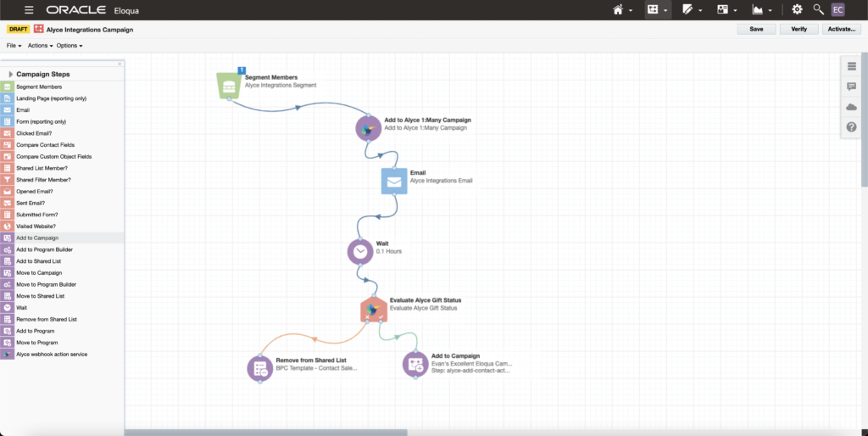Click the Alyce Integrations Email label
The width and height of the screenshot is (868, 436).
point(441,181)
